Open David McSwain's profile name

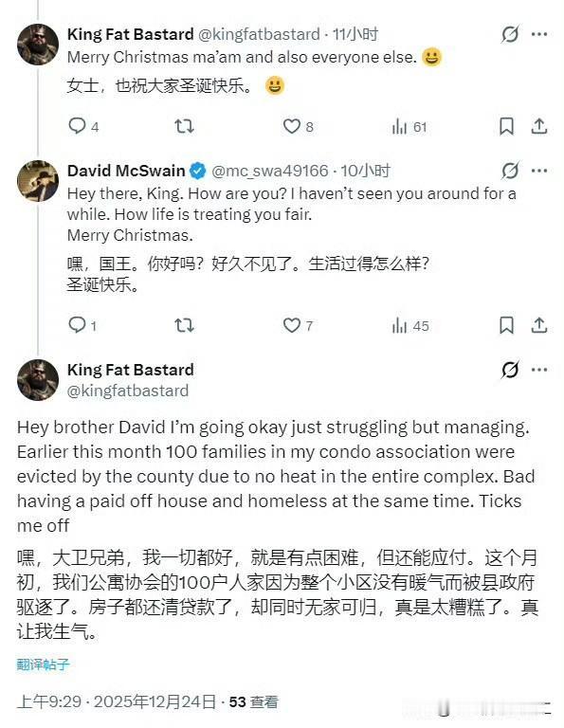126,171
